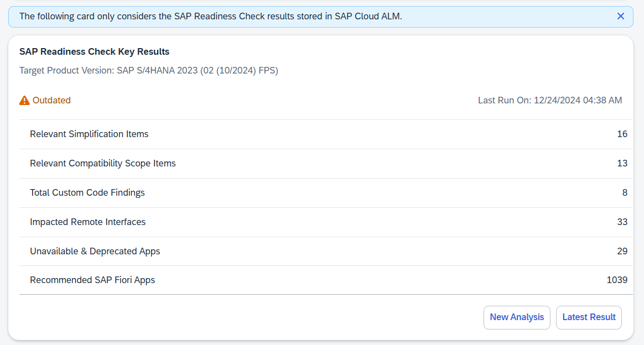Click the orange Outdated warning icon

click(24, 101)
